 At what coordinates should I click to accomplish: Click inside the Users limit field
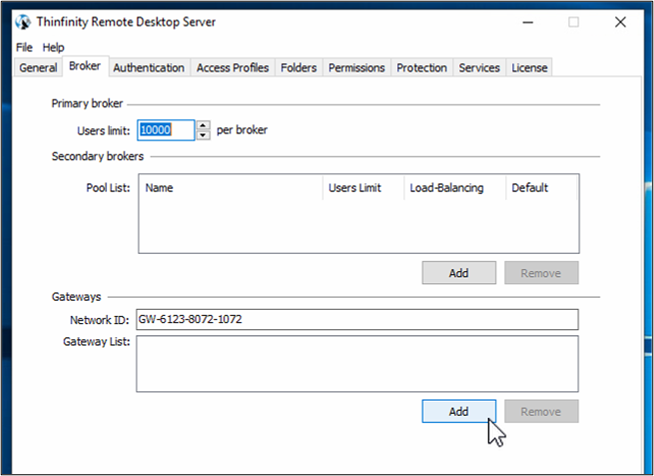click(x=165, y=130)
